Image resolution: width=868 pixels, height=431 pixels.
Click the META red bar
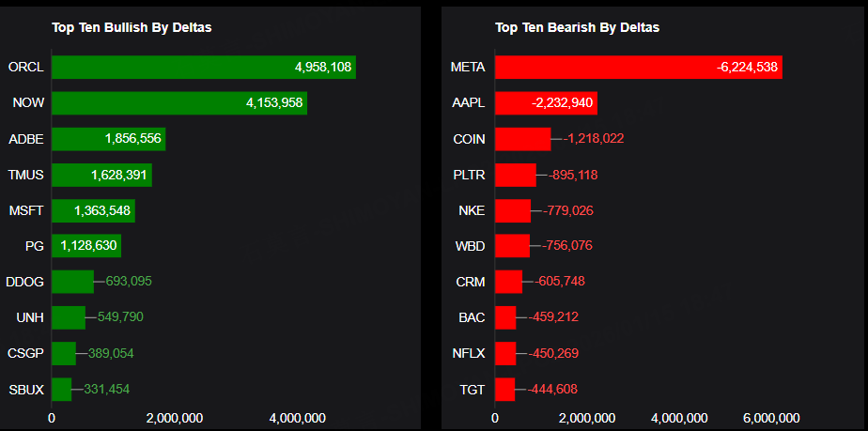(x=638, y=68)
